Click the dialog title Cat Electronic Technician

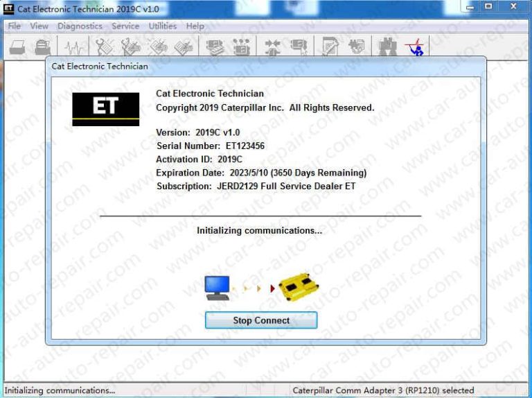click(x=100, y=67)
